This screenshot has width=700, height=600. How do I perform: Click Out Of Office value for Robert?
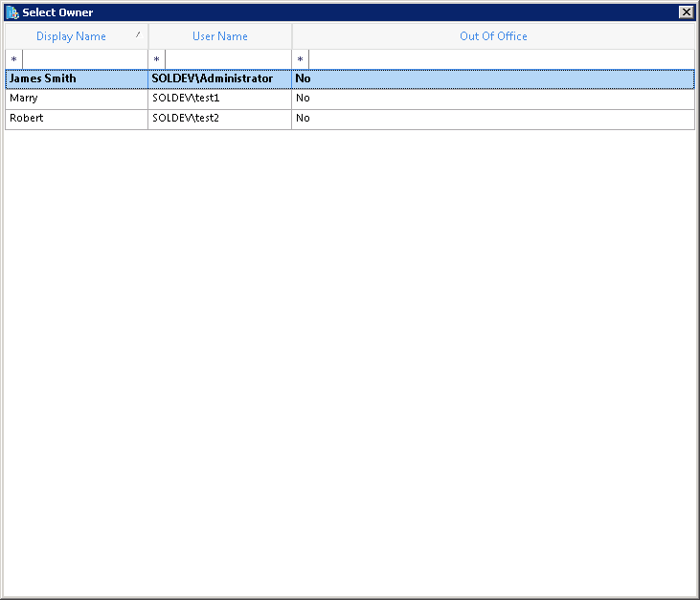[x=493, y=120]
